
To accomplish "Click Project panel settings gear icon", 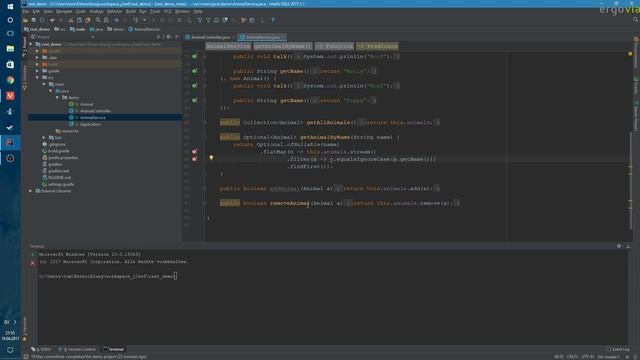I will pos(169,37).
